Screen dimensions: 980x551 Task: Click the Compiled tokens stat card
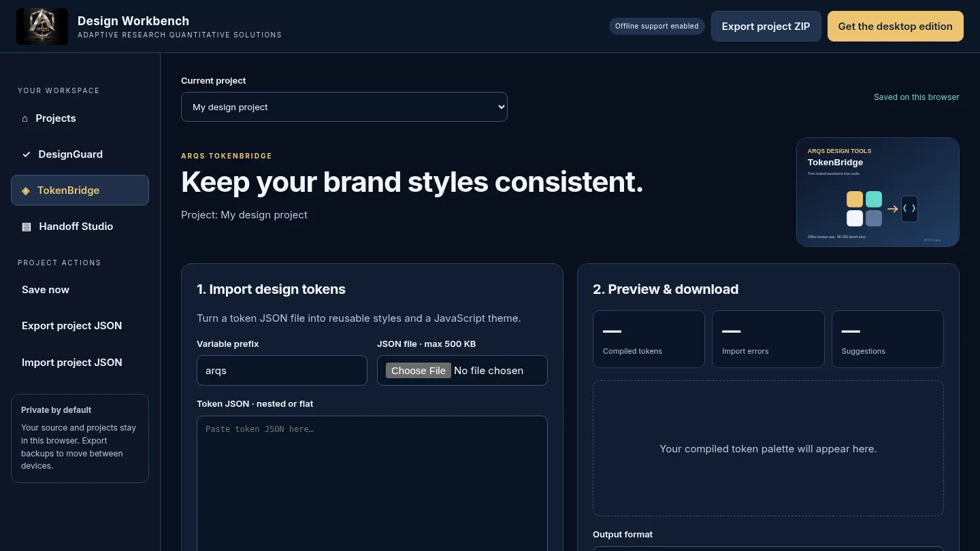pos(649,339)
